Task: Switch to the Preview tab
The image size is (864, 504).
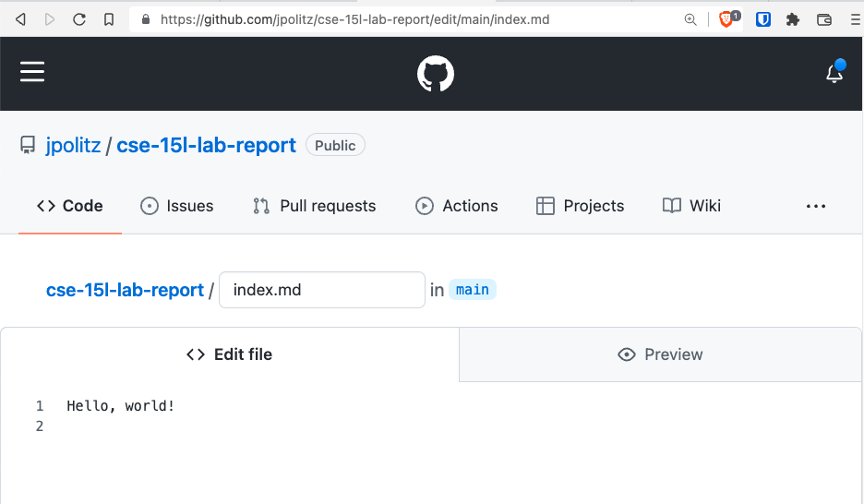Action: coord(660,354)
